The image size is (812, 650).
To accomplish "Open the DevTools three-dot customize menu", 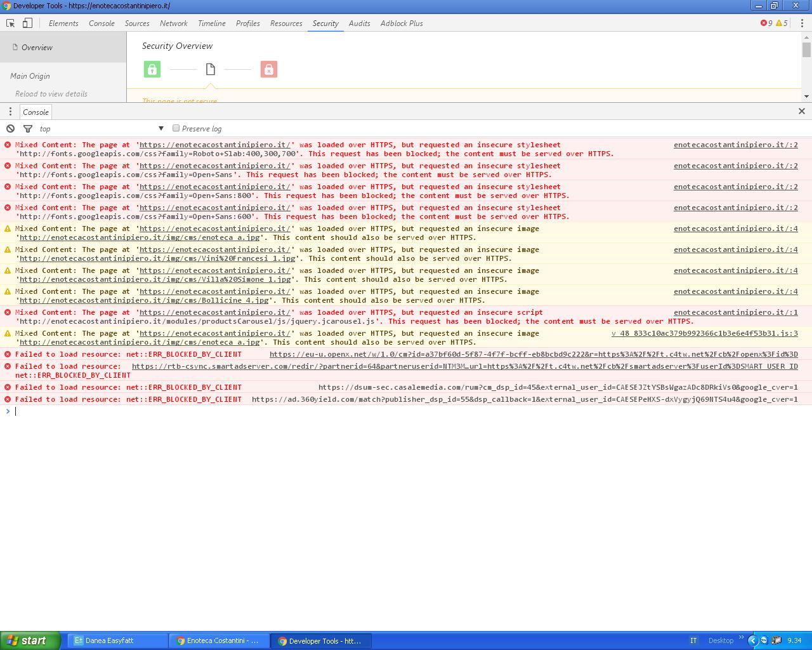I will 802,23.
